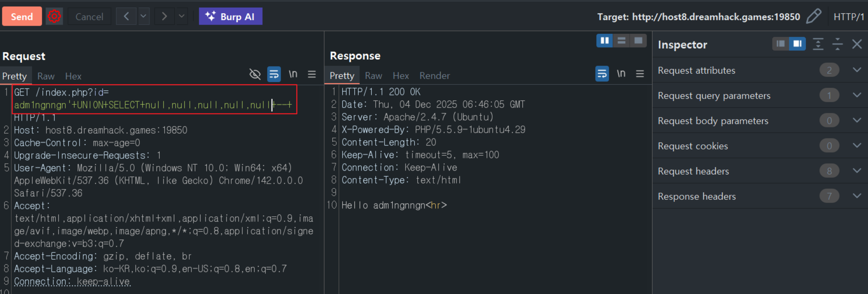The width and height of the screenshot is (868, 294).
Task: Select top/bottom split layout view
Action: pyautogui.click(x=621, y=41)
